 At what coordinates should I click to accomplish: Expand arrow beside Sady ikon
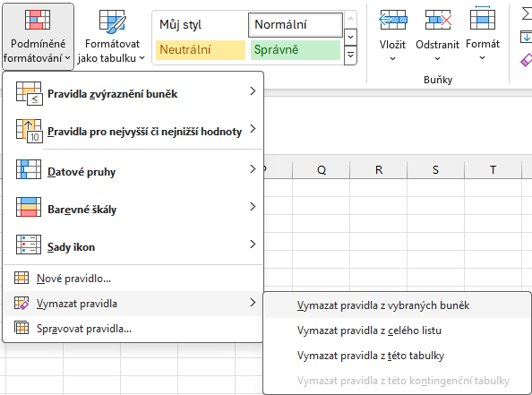tap(253, 244)
